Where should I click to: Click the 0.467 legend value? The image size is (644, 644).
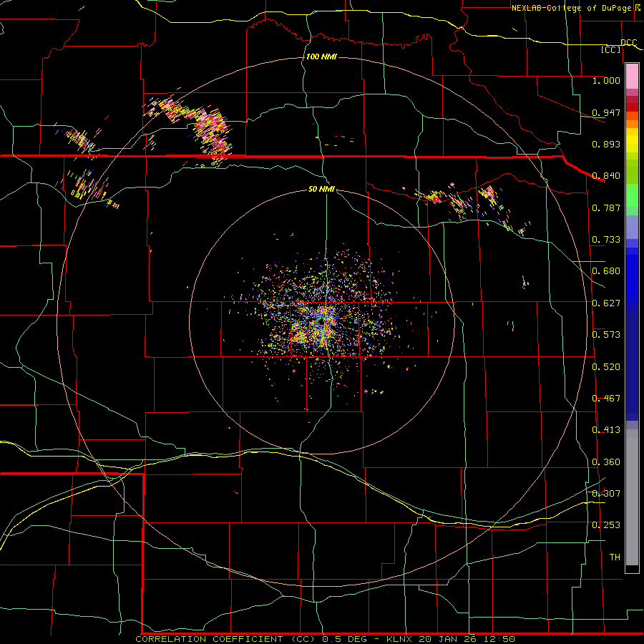tap(606, 399)
